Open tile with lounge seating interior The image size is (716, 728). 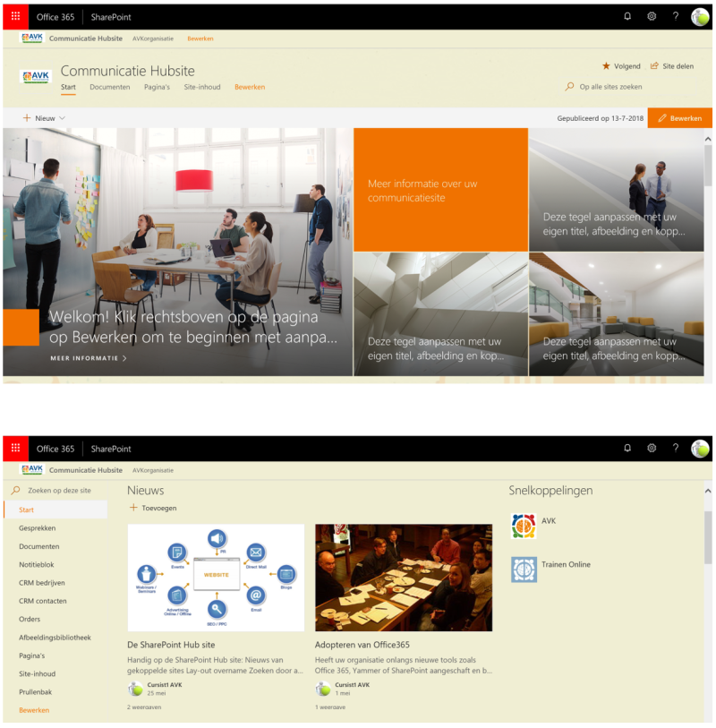point(617,314)
